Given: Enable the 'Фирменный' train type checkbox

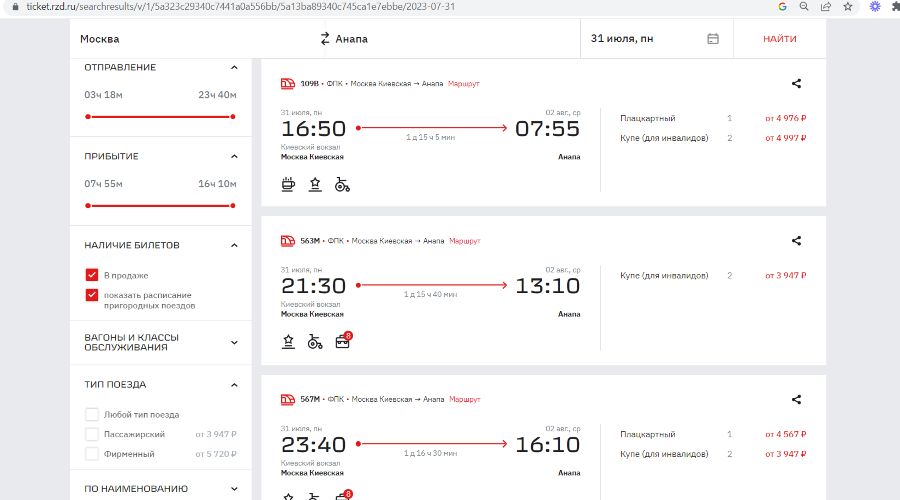Looking at the screenshot, I should (x=92, y=454).
